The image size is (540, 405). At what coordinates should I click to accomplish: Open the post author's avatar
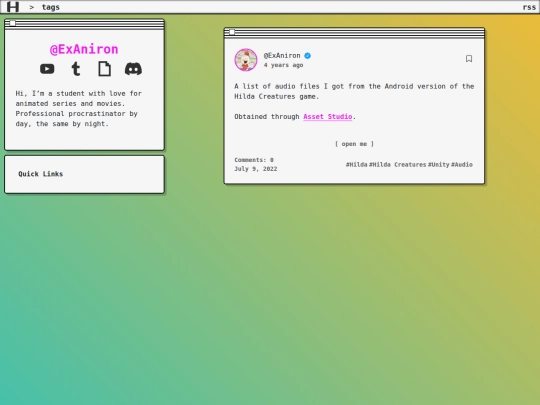pyautogui.click(x=246, y=60)
